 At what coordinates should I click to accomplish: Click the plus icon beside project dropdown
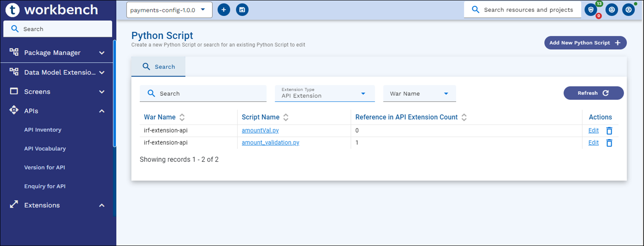point(224,10)
